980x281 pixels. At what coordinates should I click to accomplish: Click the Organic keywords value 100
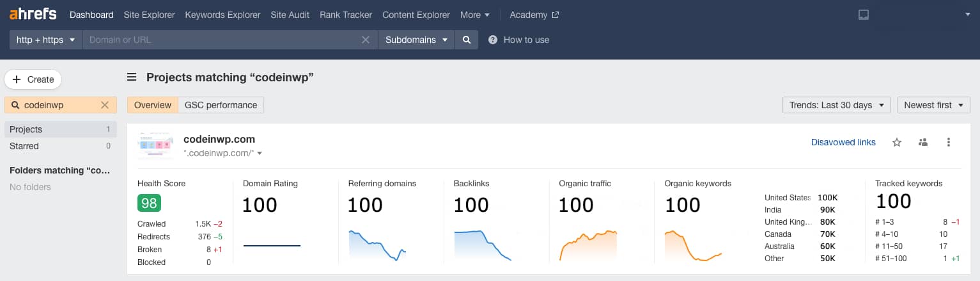683,205
